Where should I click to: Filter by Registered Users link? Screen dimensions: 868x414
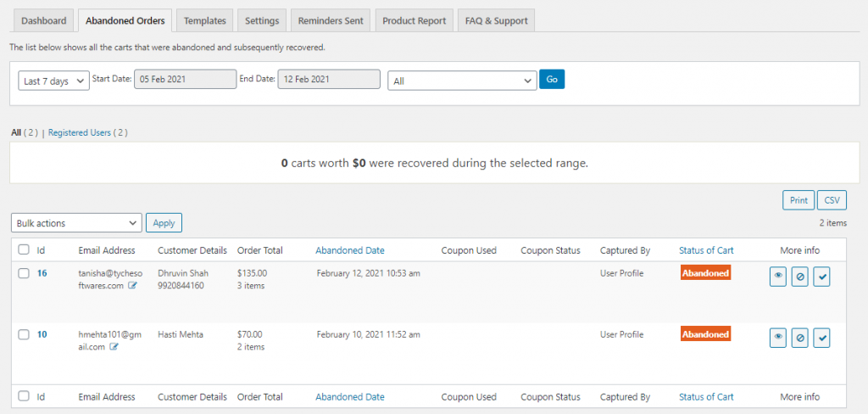[79, 132]
